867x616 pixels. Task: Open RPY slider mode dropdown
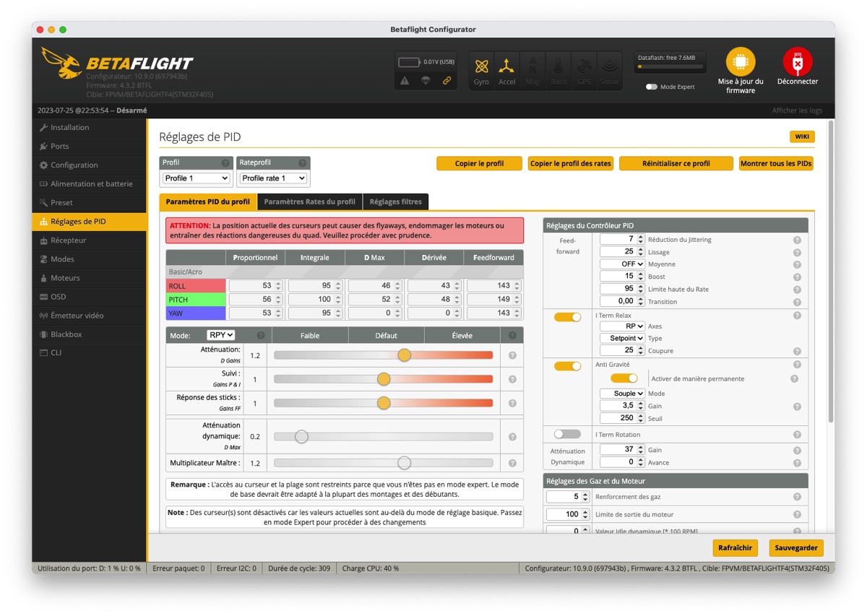pos(221,335)
